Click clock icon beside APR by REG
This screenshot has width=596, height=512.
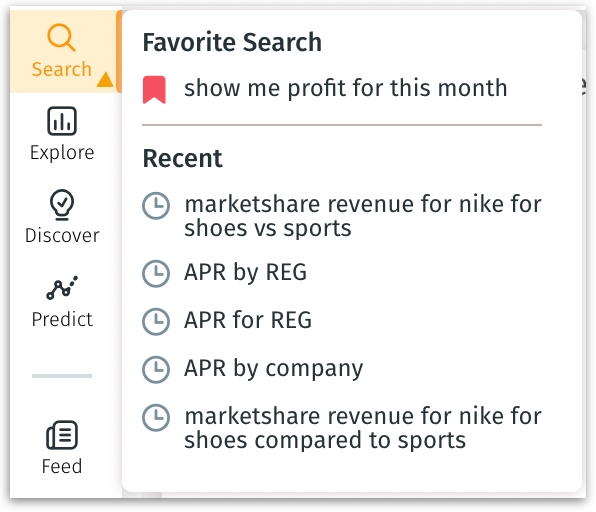(156, 273)
